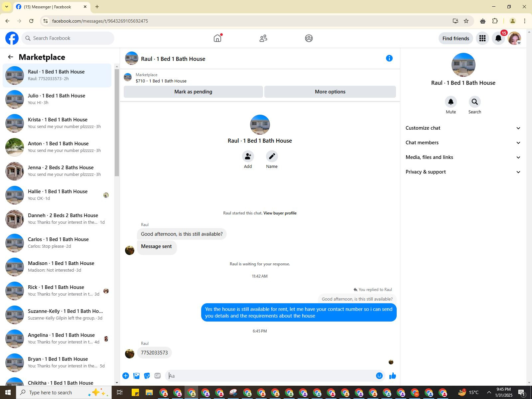Screen dimensions: 532x399
Task: Click the Windows taskbar search box
Action: click(x=63, y=392)
